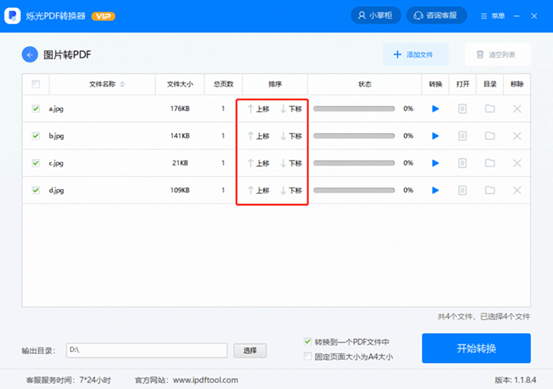Move c.jpg down with 下移
Image resolution: width=553 pixels, height=389 pixels.
click(x=291, y=163)
